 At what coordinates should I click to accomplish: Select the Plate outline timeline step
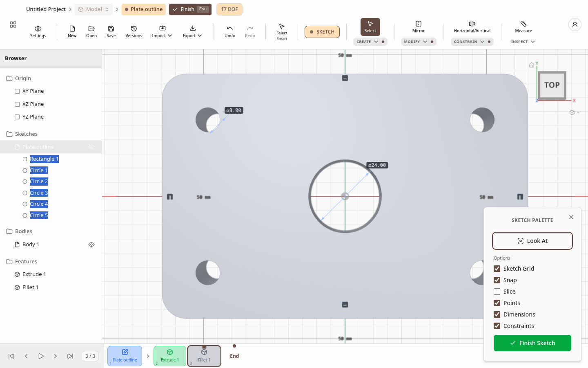125,356
